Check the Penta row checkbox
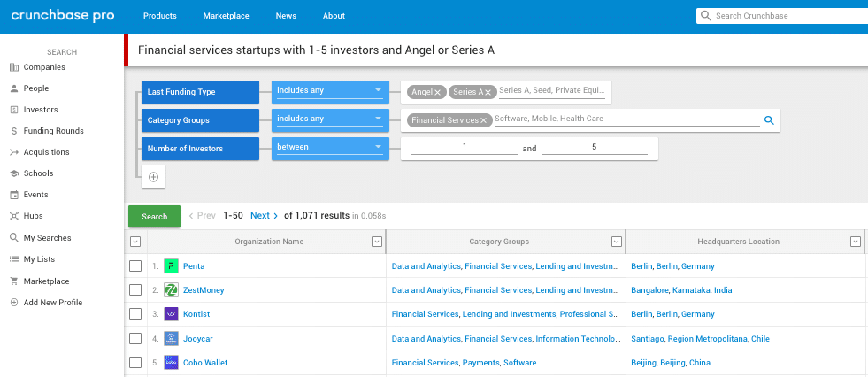The width and height of the screenshot is (868, 377). (135, 266)
